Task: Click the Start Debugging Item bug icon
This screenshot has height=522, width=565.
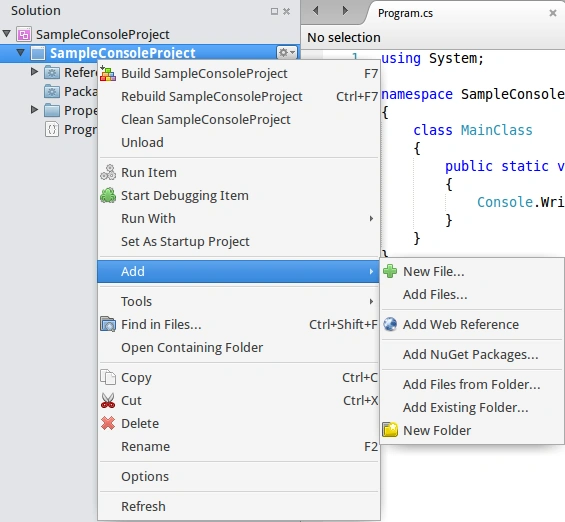Action: [x=108, y=196]
